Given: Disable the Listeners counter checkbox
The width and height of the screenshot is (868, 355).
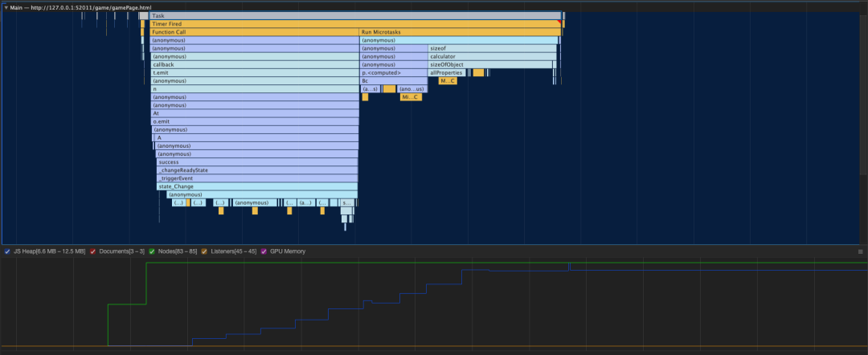Looking at the screenshot, I should click(204, 251).
